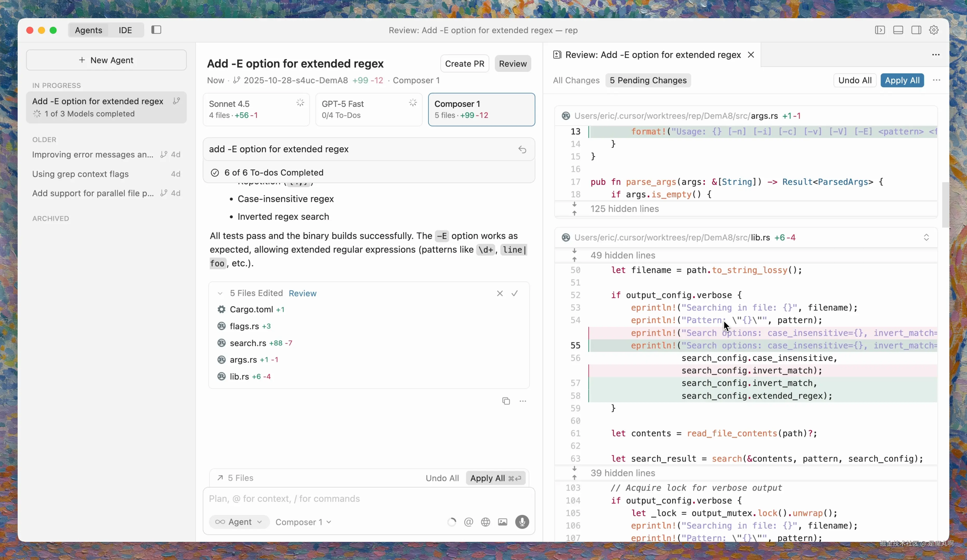Toggle the left sidebar panel icon
This screenshot has width=967, height=560.
[156, 30]
